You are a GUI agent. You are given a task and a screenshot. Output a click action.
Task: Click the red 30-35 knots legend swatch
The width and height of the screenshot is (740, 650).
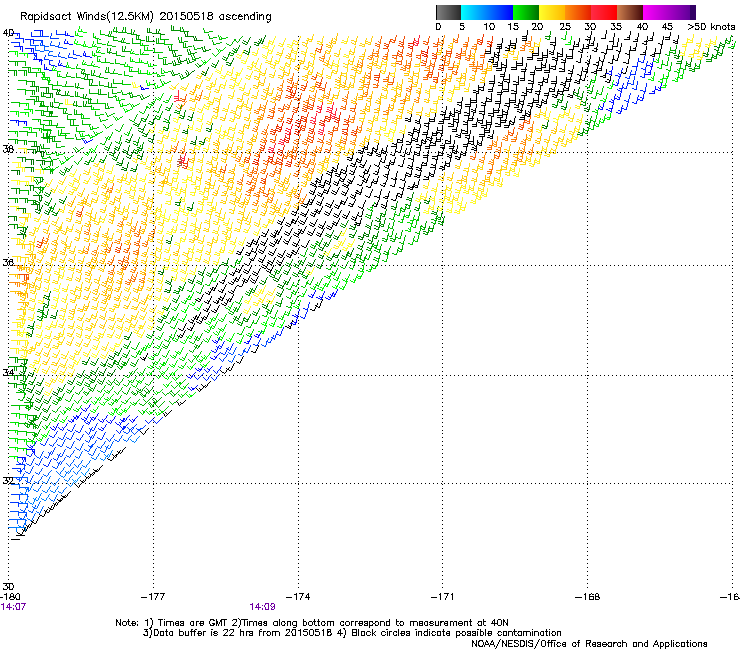tap(604, 12)
